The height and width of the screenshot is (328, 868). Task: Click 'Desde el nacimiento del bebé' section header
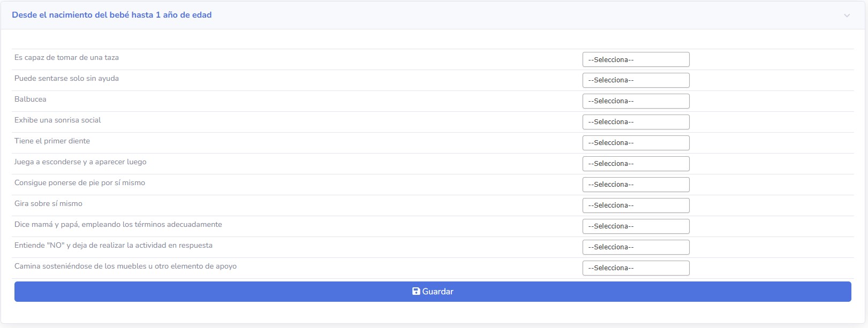[x=111, y=15]
